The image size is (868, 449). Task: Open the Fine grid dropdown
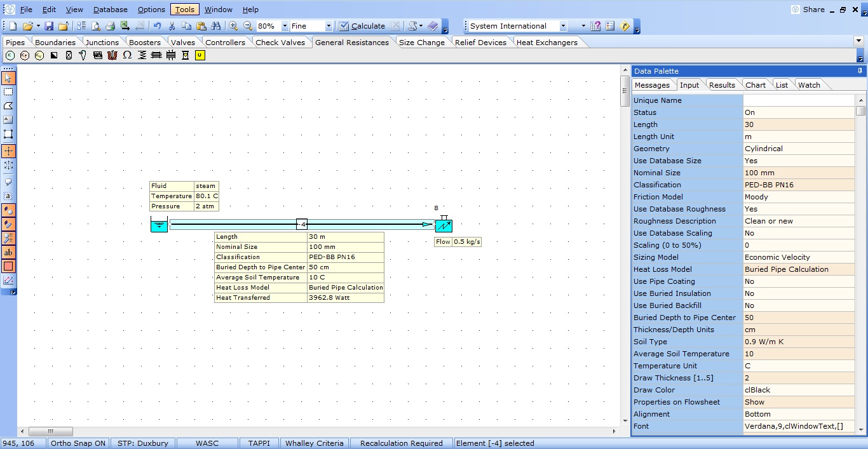[329, 26]
